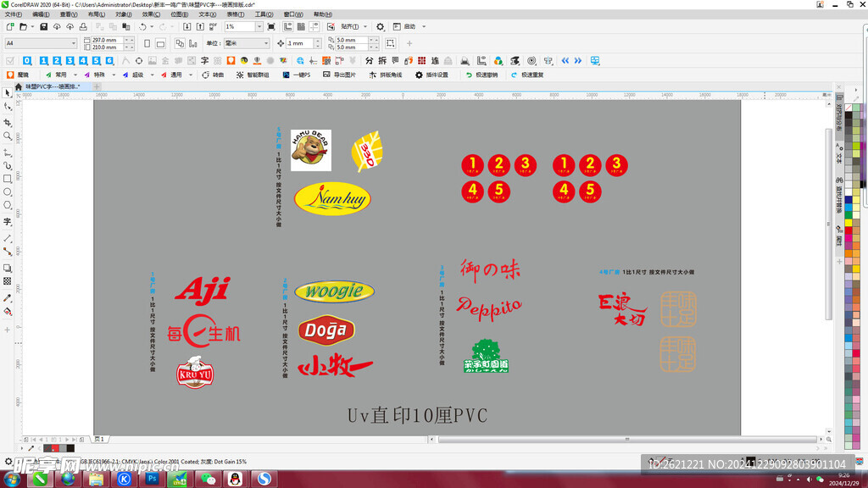Image resolution: width=868 pixels, height=488 pixels.
Task: Click the Print icon in the standard toolbar
Action: click(x=83, y=26)
